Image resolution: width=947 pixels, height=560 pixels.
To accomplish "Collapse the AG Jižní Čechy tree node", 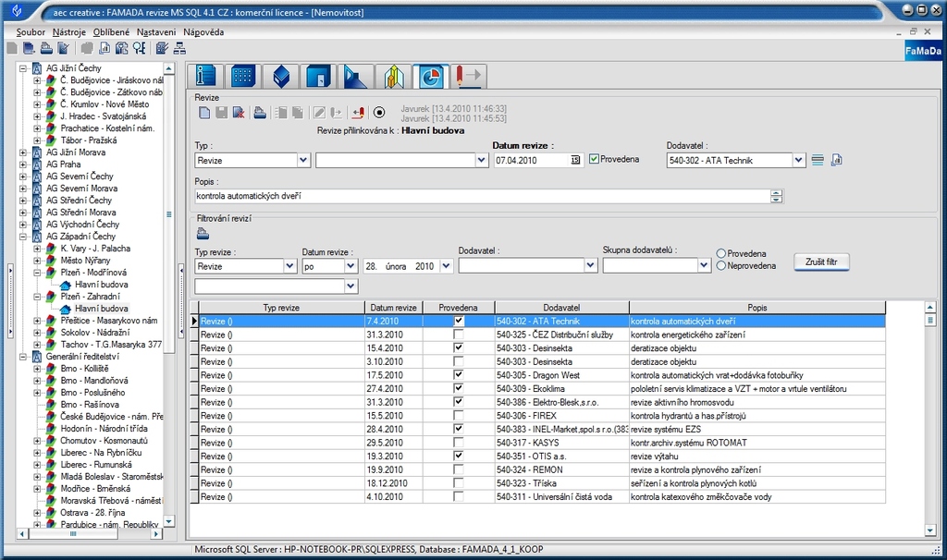I will coord(23,68).
